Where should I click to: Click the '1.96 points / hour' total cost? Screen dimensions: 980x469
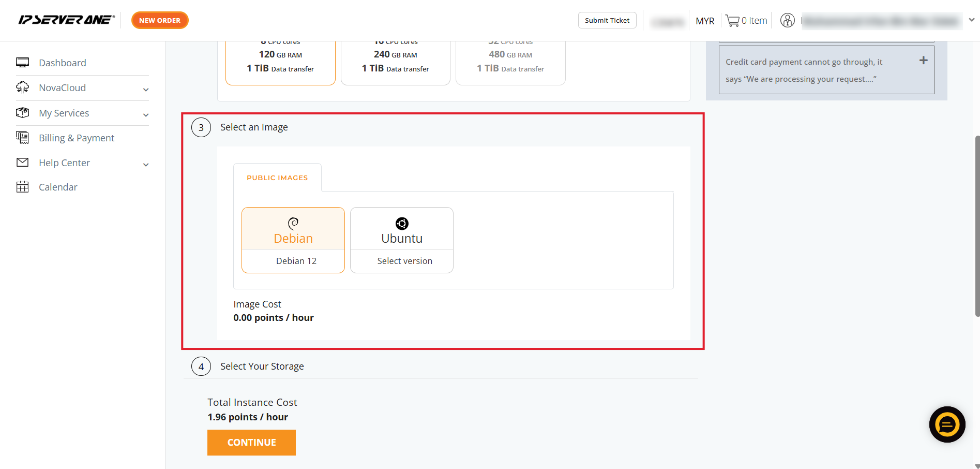pyautogui.click(x=248, y=417)
